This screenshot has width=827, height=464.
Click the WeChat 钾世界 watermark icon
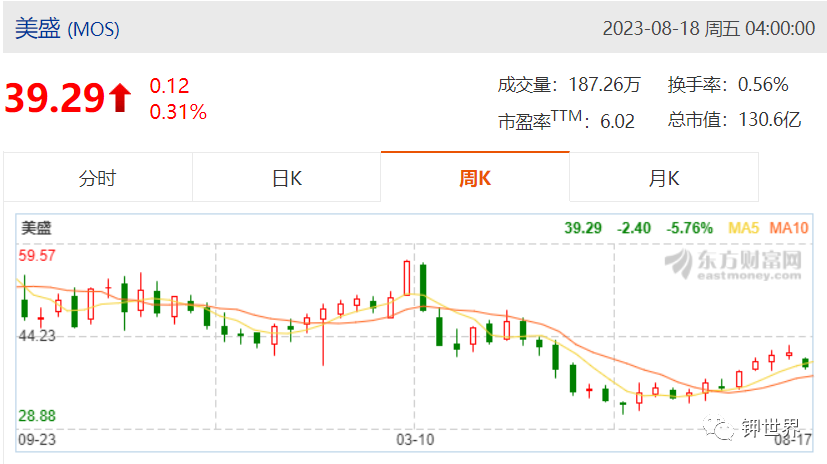coord(718,427)
